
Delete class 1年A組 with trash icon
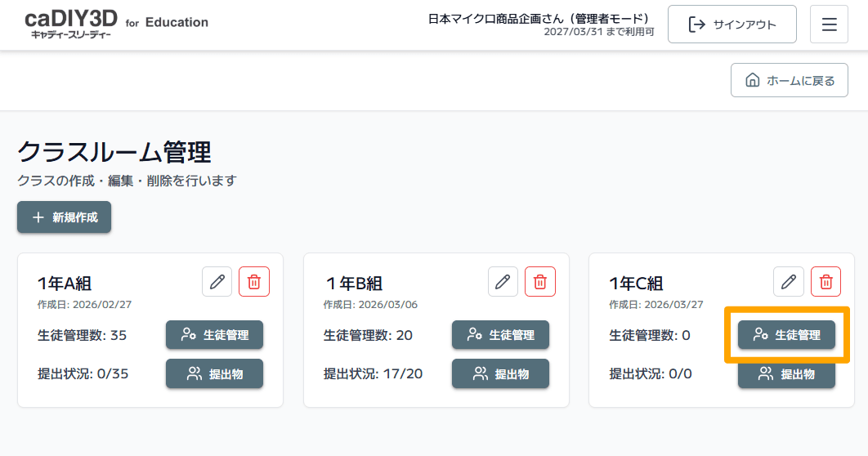254,282
